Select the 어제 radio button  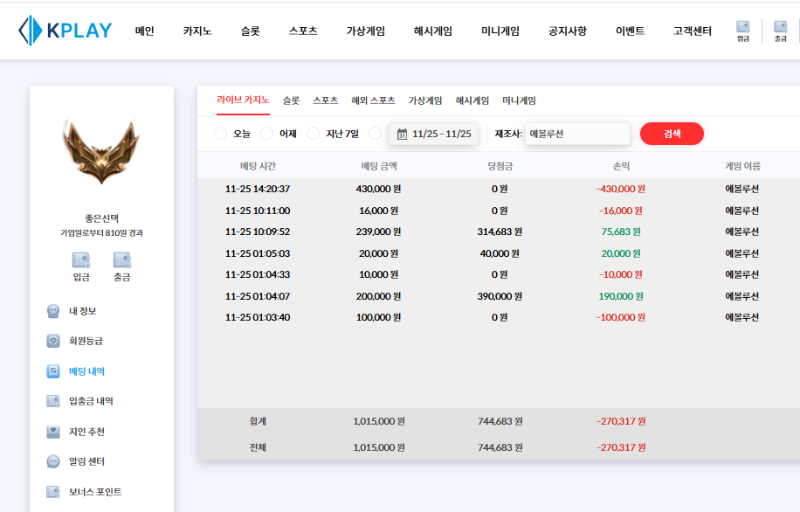[266, 134]
